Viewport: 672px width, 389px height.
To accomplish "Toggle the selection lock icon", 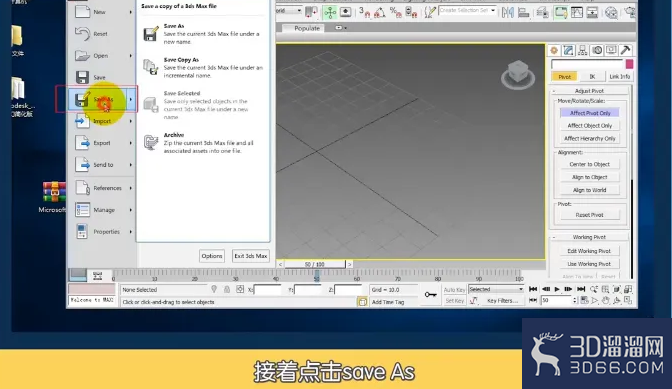I will 227,290.
